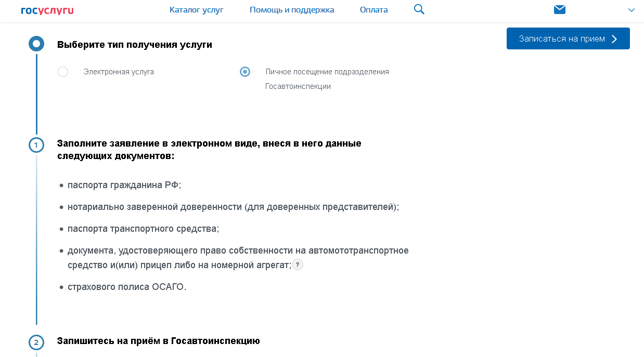Click the step 2 circle marker
The width and height of the screenshot is (644, 357).
36,342
